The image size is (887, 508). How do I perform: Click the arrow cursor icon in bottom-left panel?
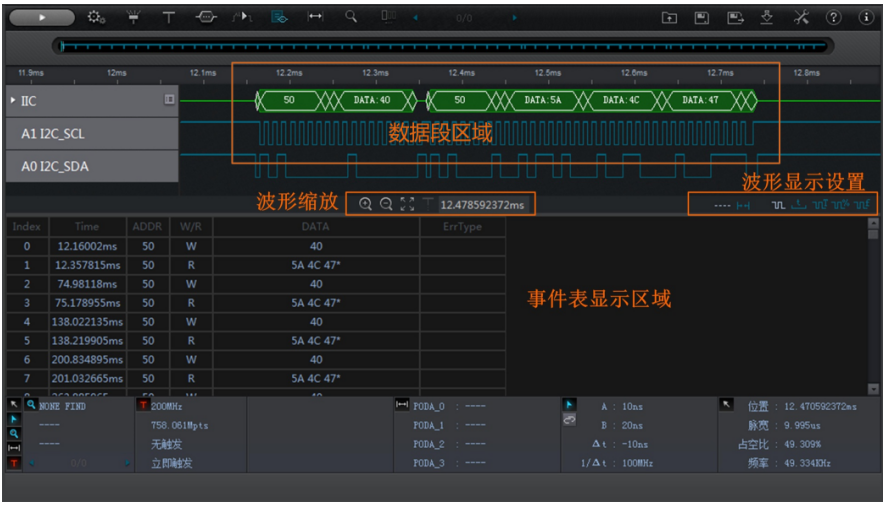tap(14, 404)
